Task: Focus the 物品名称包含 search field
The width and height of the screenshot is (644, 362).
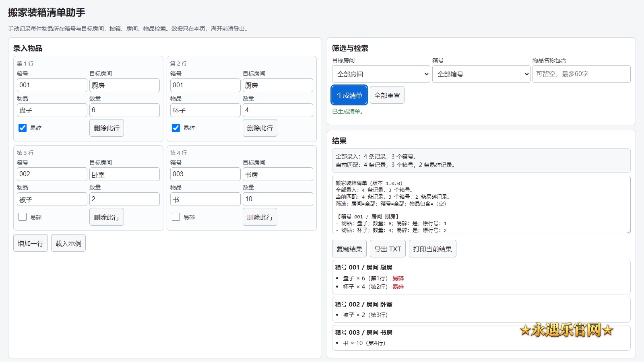Action: click(582, 74)
